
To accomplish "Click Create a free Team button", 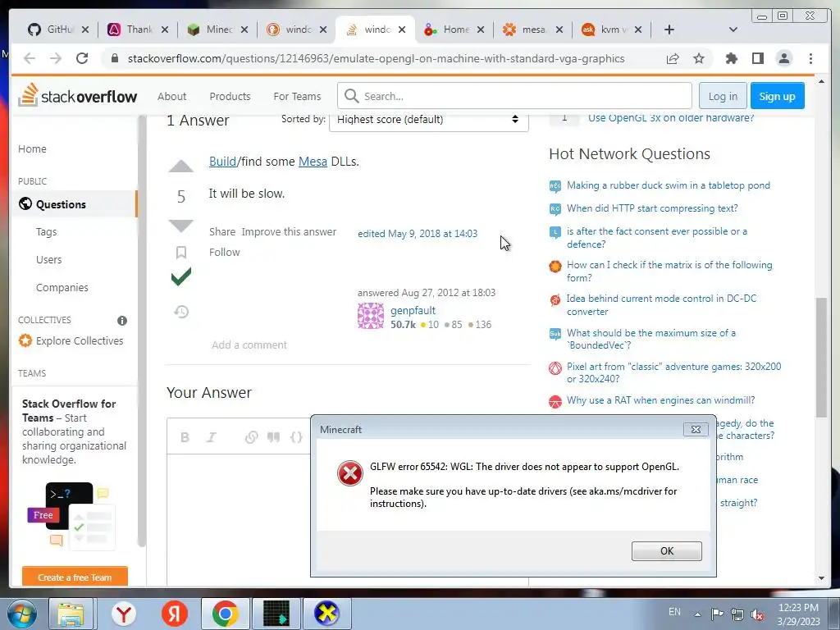I will pos(75,577).
